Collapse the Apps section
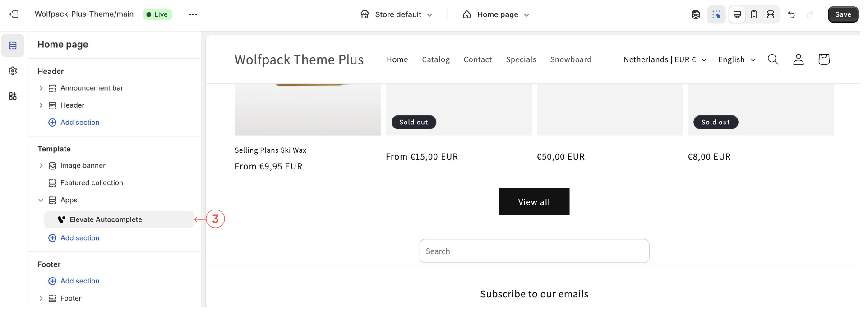868x319 pixels. click(x=41, y=200)
